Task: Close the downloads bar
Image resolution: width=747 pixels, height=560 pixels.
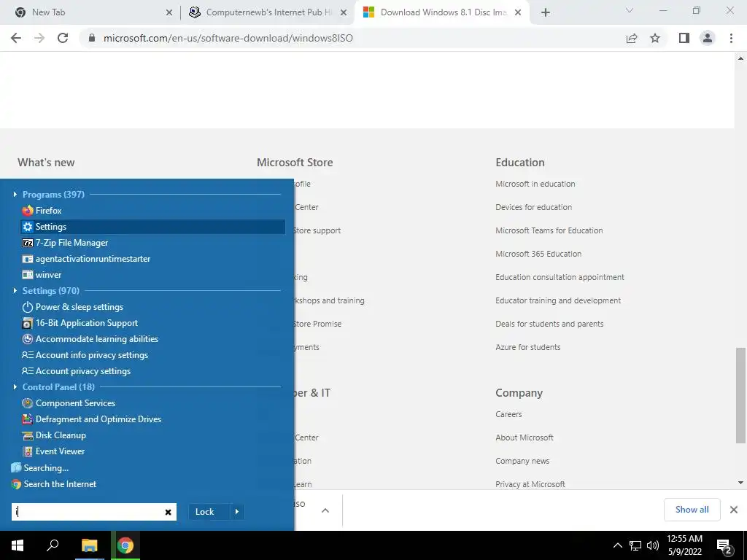Action: coord(734,510)
